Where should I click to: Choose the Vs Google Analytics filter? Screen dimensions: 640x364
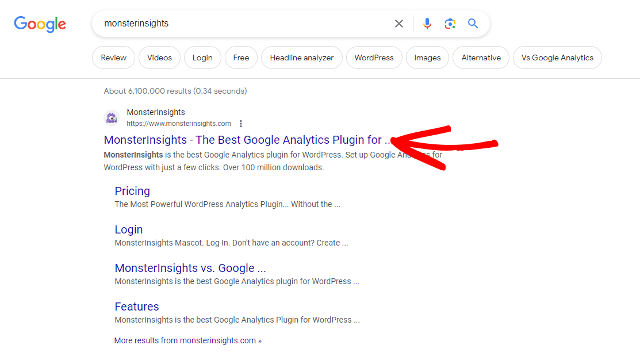point(557,58)
